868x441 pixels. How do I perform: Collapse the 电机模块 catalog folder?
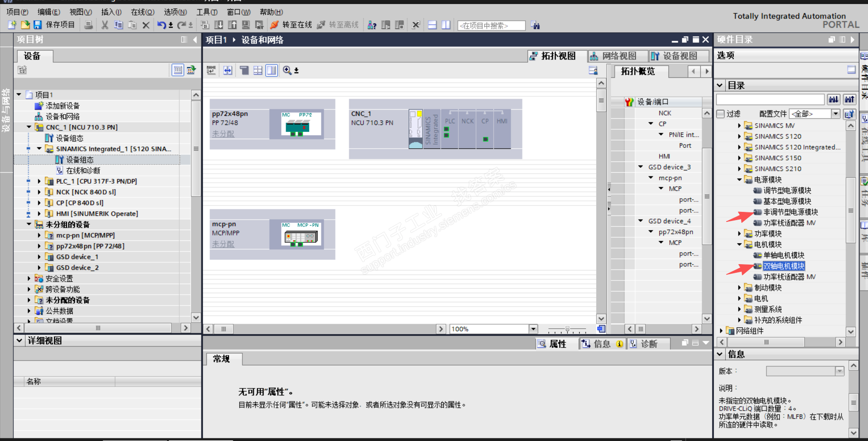pyautogui.click(x=739, y=245)
